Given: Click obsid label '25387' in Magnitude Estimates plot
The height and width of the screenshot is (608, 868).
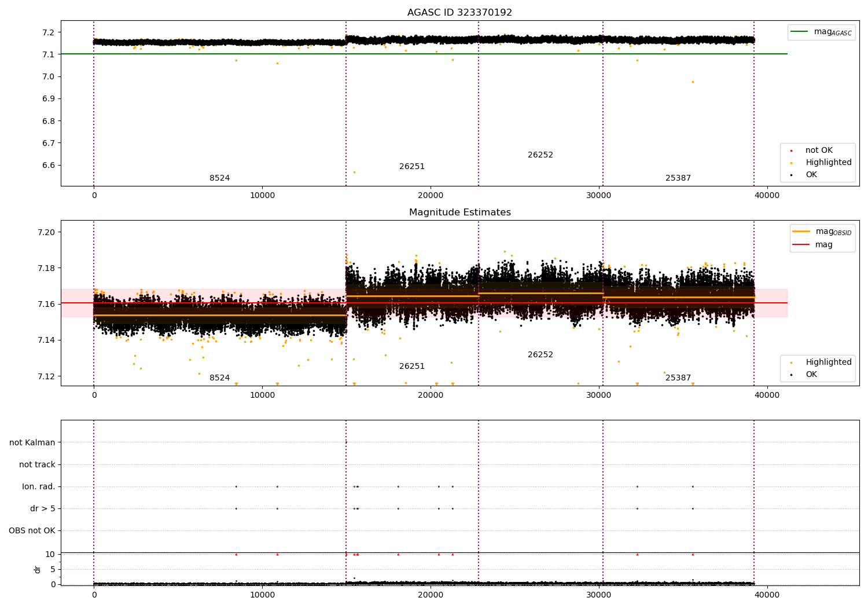Looking at the screenshot, I should click(x=678, y=378).
